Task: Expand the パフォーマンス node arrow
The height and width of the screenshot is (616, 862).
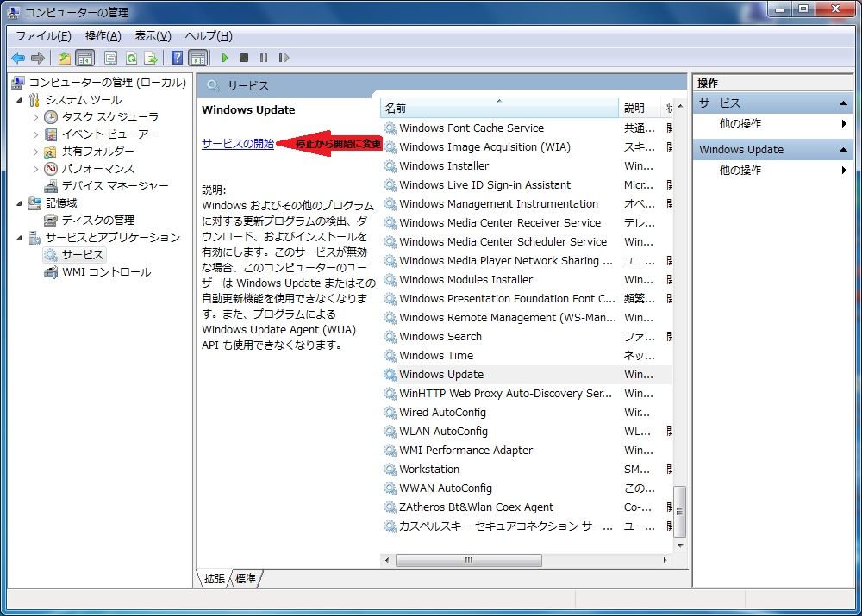Action: tap(35, 169)
